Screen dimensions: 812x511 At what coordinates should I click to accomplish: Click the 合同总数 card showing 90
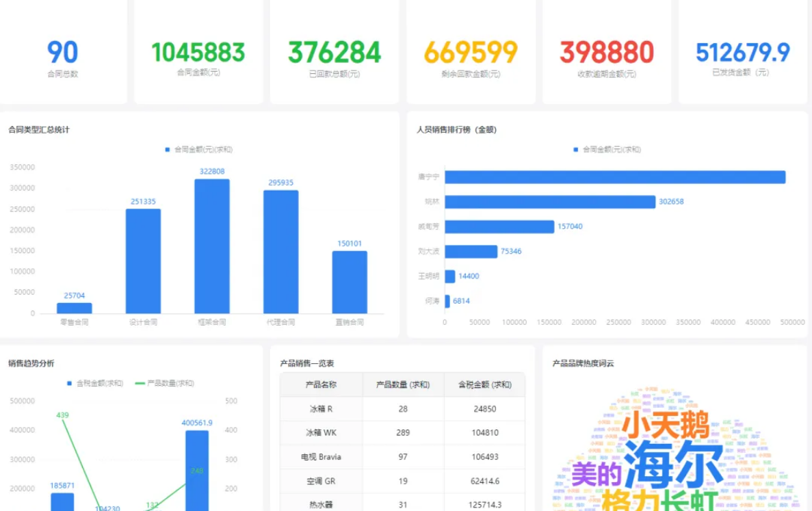point(63,52)
